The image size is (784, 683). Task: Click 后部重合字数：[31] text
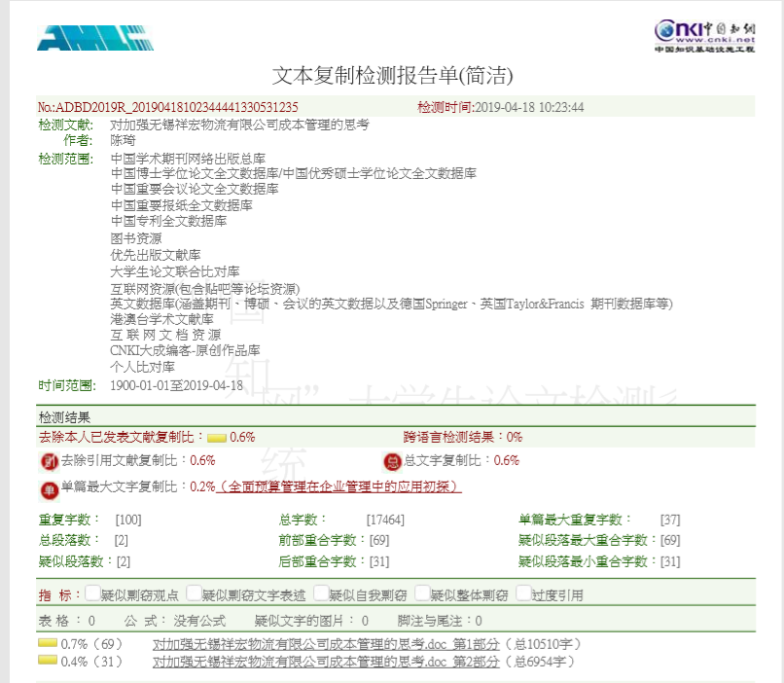point(334,562)
